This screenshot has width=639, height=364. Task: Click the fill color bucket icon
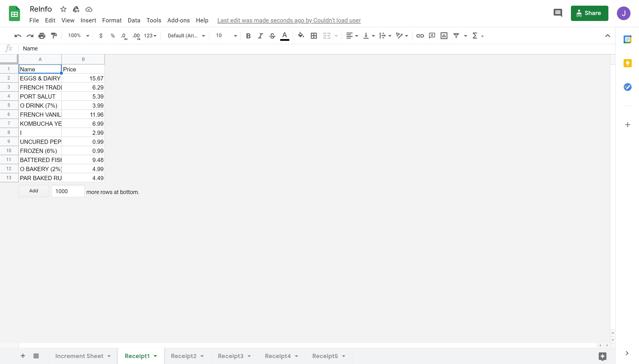301,36
